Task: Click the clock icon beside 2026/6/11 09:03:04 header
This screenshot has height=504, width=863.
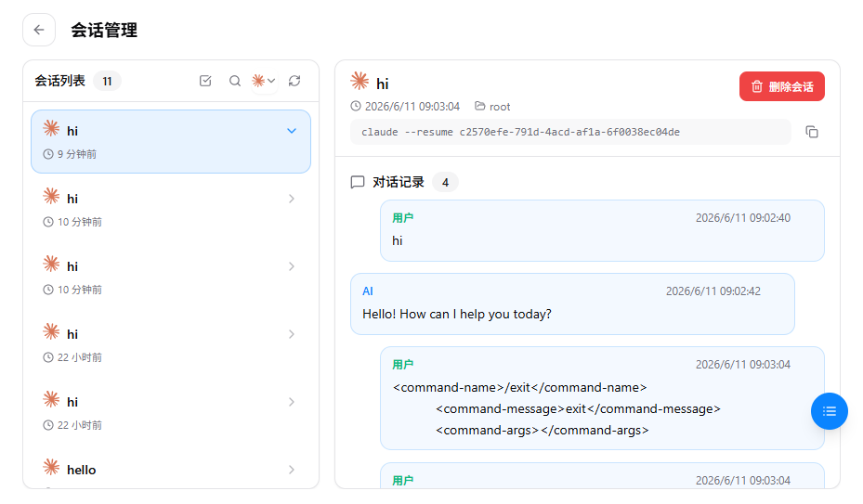Action: (x=356, y=106)
